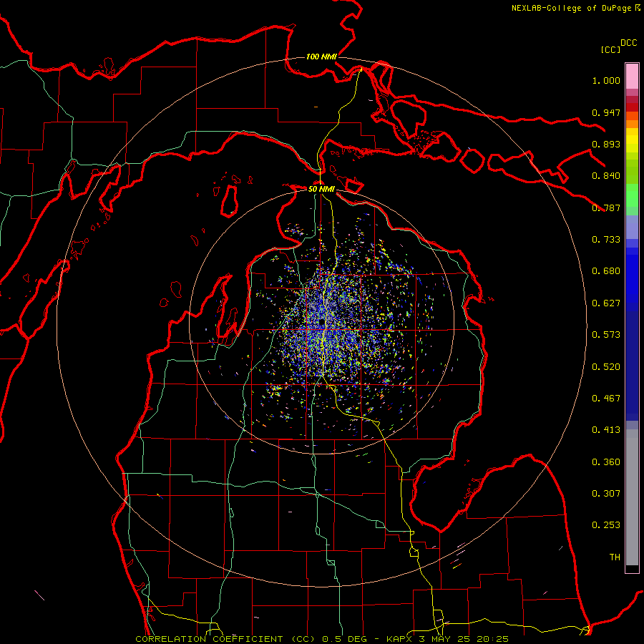Click the 0.947 color scale value
644x644 pixels.
tap(606, 112)
